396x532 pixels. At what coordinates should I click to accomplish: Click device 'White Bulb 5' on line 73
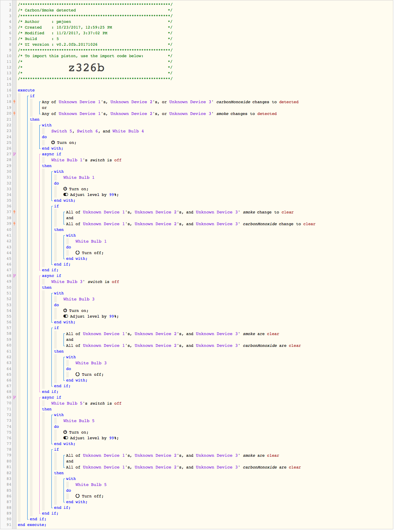(x=79, y=421)
